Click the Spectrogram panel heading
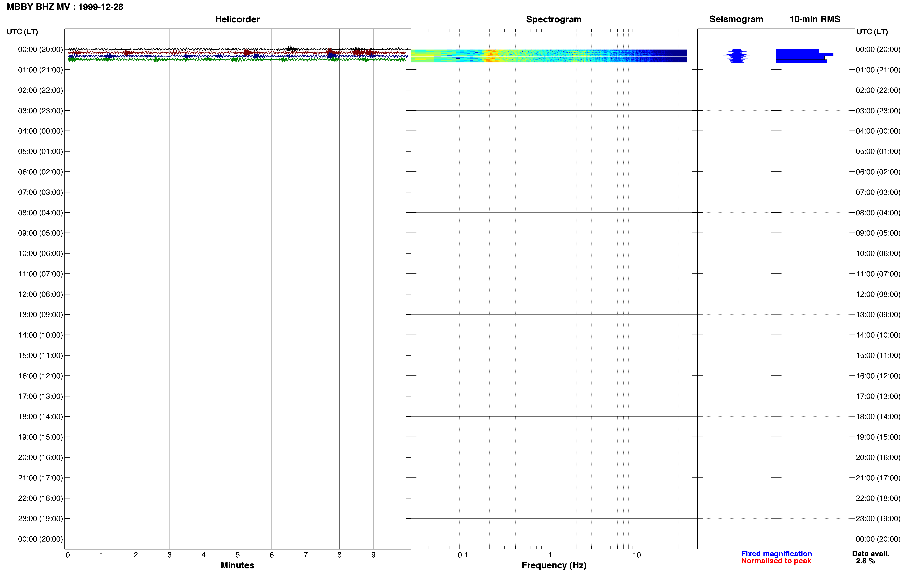924x578 pixels. (554, 19)
